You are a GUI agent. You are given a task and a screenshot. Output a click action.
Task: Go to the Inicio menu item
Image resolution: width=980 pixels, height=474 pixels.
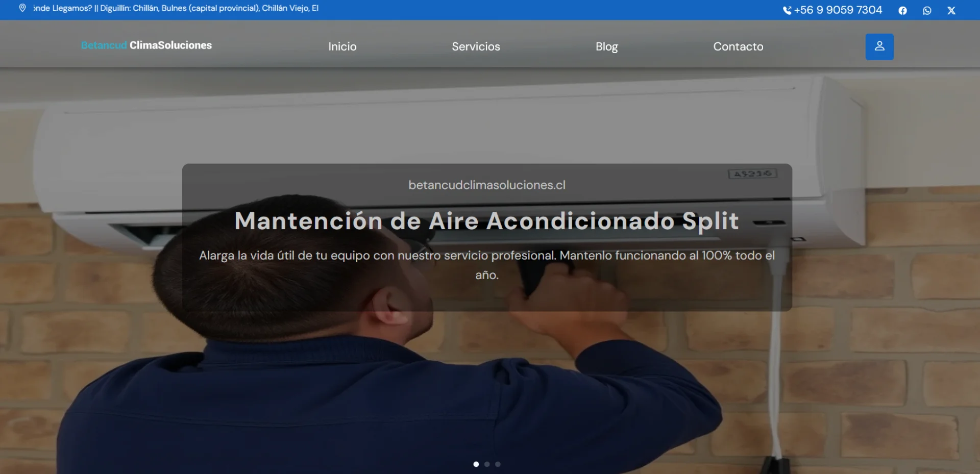click(342, 47)
